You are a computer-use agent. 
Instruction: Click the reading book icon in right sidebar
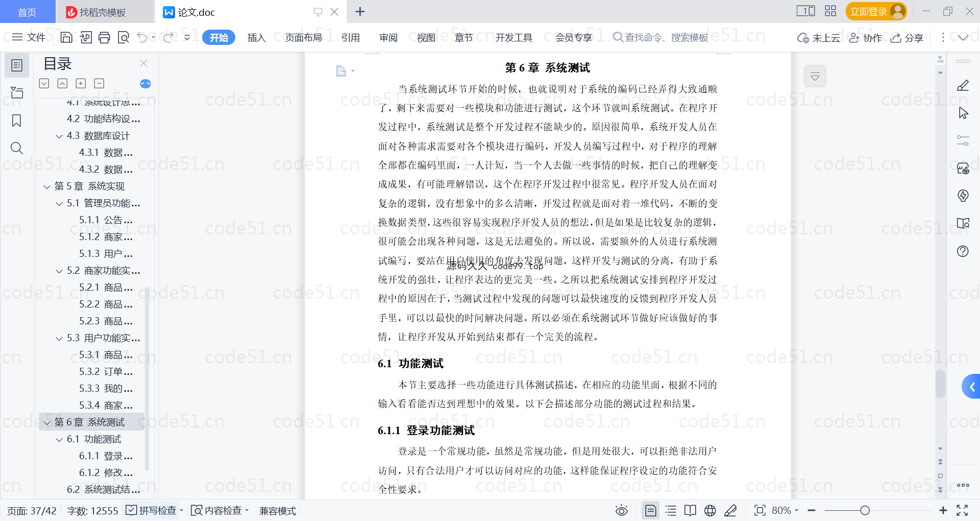[963, 223]
